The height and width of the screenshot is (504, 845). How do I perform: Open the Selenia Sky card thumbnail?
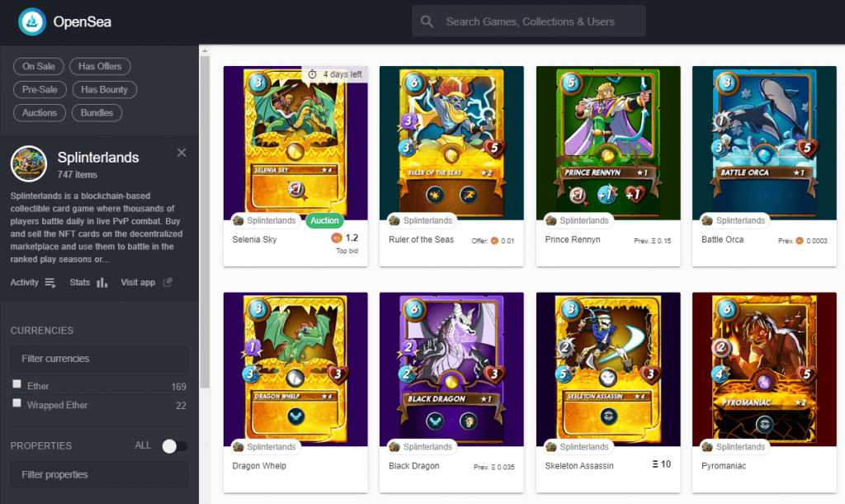(x=295, y=143)
